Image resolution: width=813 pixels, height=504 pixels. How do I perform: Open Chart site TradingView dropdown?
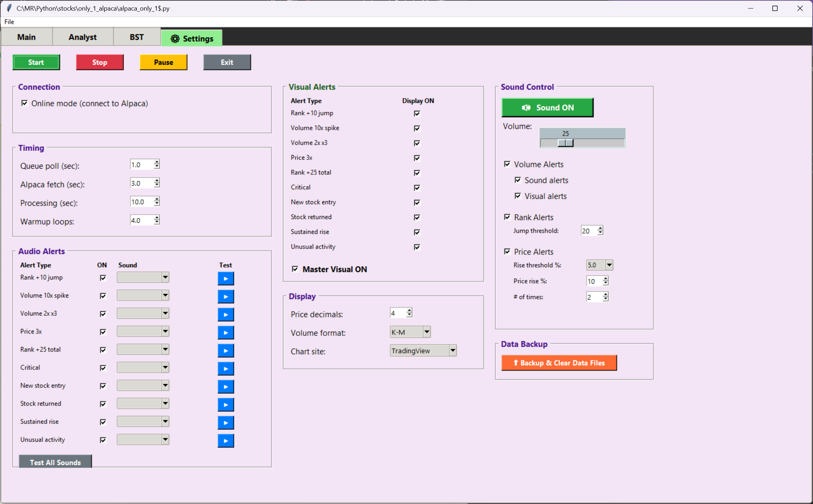click(453, 350)
